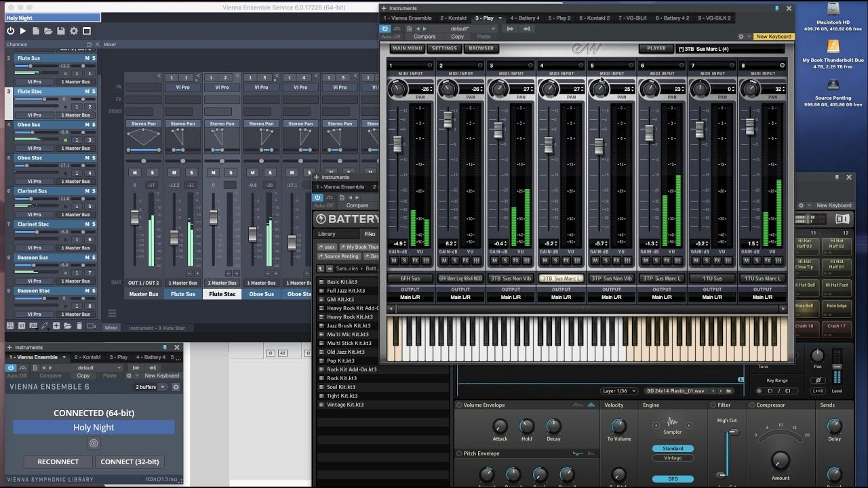The width and height of the screenshot is (868, 488).
Task: Click the next preset arrow in Play window toolbar
Action: [425, 28]
